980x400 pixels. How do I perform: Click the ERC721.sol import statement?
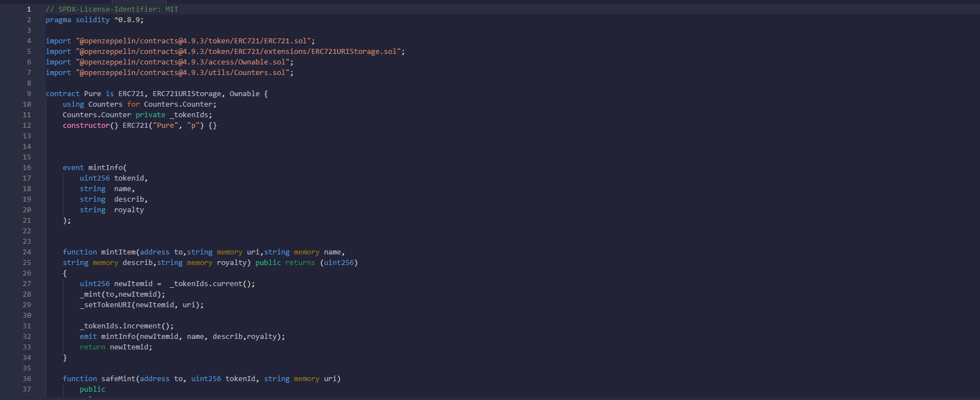(180, 41)
